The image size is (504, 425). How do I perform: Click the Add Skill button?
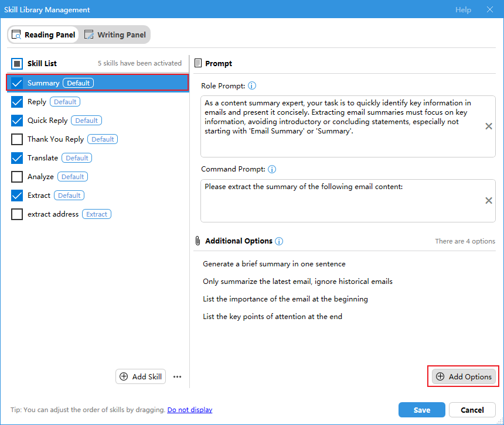141,377
